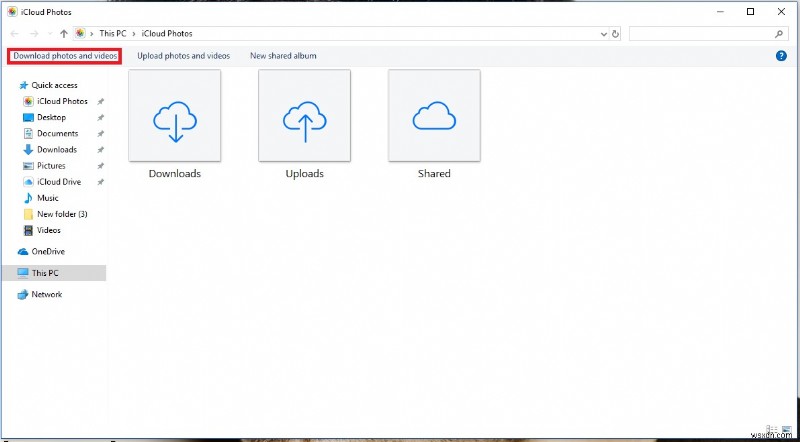This screenshot has width=800, height=442.
Task: Click Upload photos and videos
Action: coord(184,56)
